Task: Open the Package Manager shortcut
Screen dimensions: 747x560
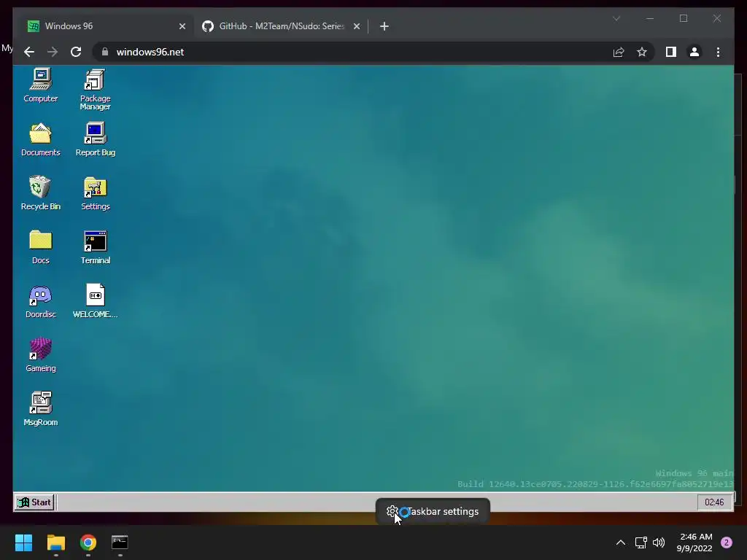Action: [96, 90]
